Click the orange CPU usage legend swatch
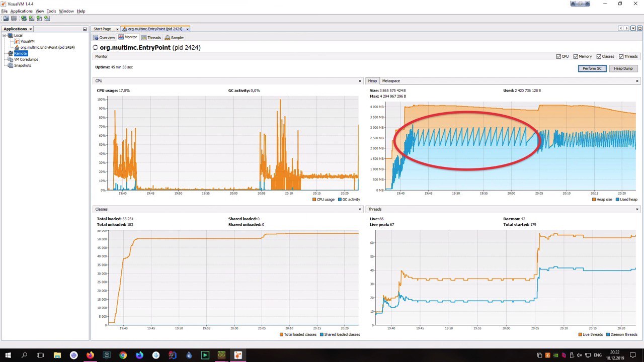Screen dimensions: 644x362 (x=314, y=200)
